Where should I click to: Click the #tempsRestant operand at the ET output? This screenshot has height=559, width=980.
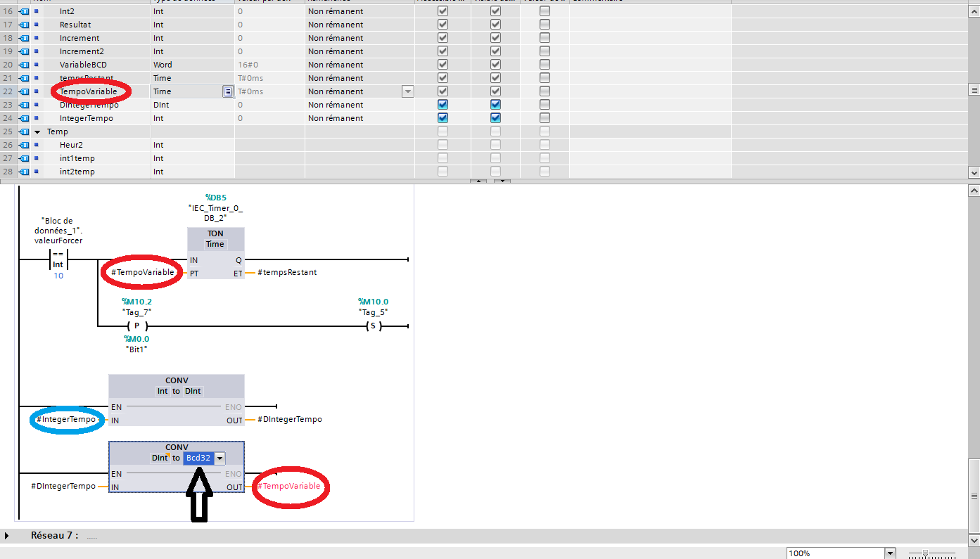(x=287, y=272)
